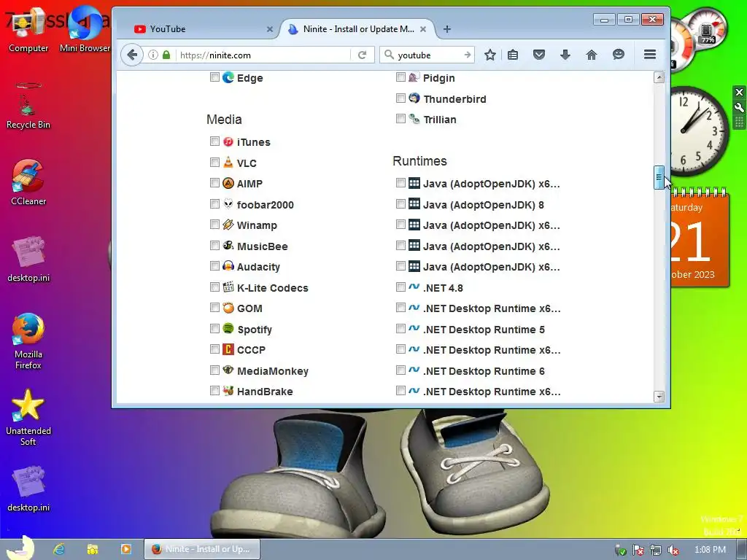Image resolution: width=747 pixels, height=560 pixels.
Task: Click the Pocket save icon
Action: tap(539, 55)
